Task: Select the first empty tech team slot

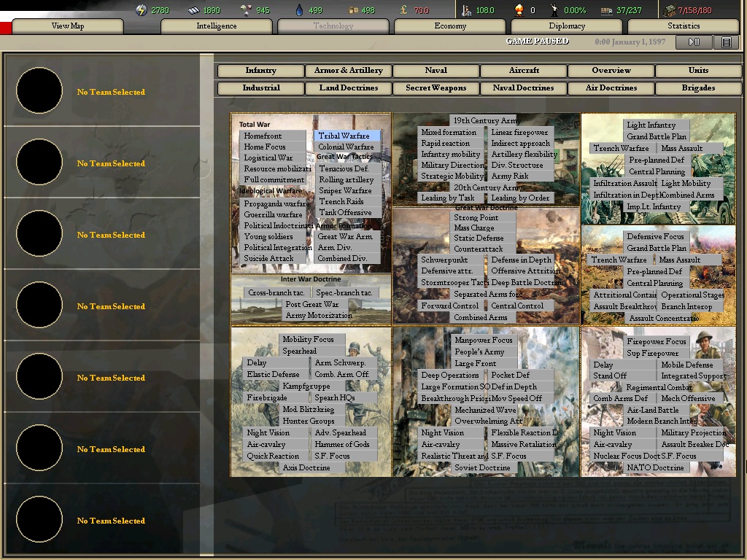Action: (39, 91)
